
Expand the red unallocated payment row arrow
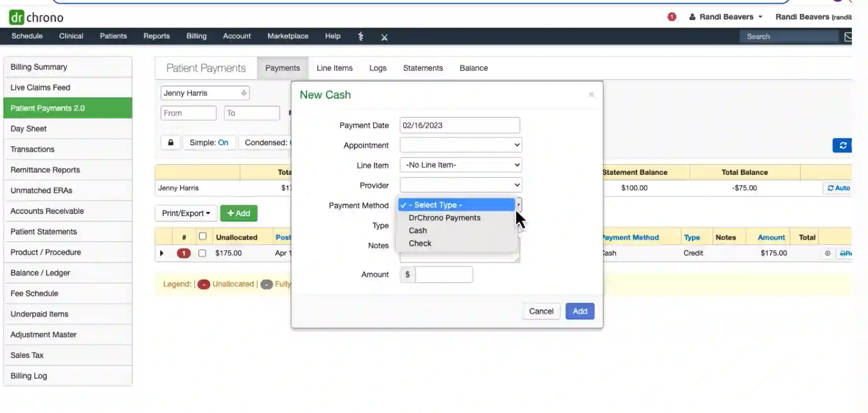click(162, 253)
